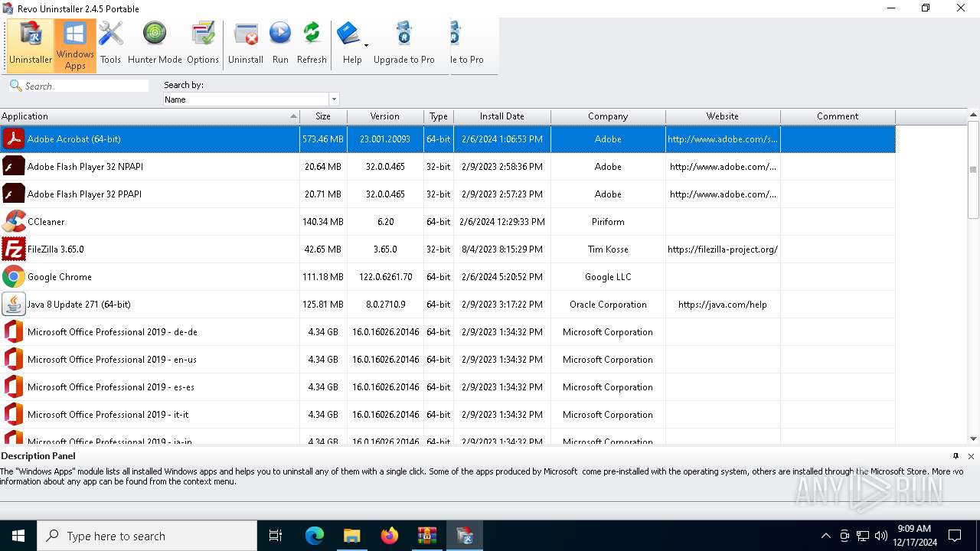
Task: Show hidden system tray icons
Action: coord(825,536)
